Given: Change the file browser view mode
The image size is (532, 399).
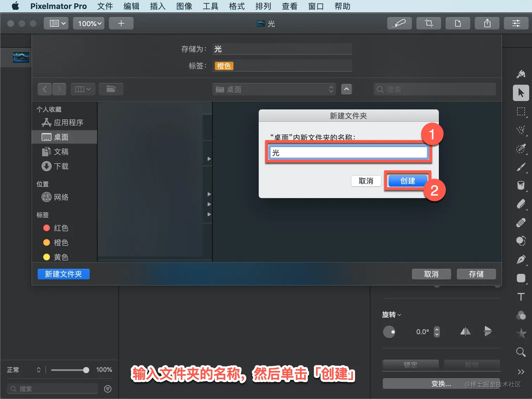Looking at the screenshot, I should 83,89.
